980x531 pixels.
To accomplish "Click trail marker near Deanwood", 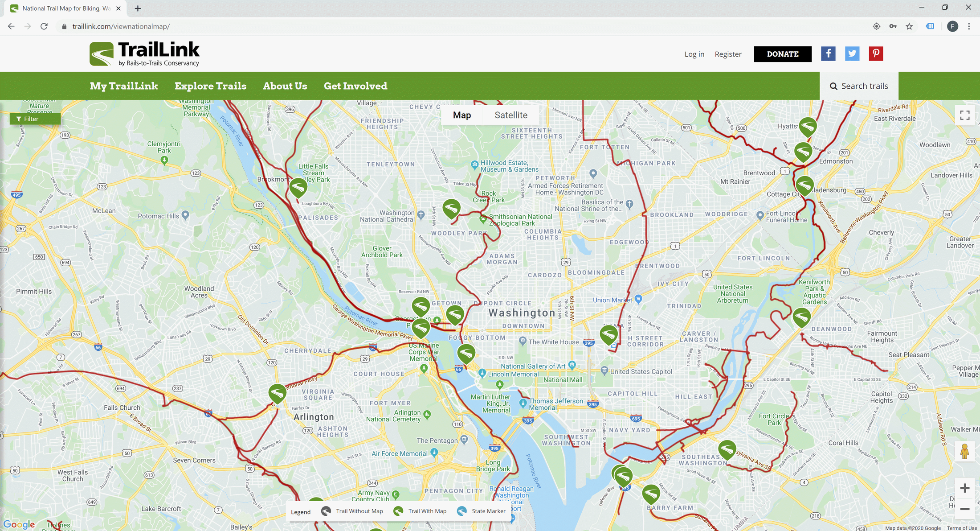I will point(801,317).
